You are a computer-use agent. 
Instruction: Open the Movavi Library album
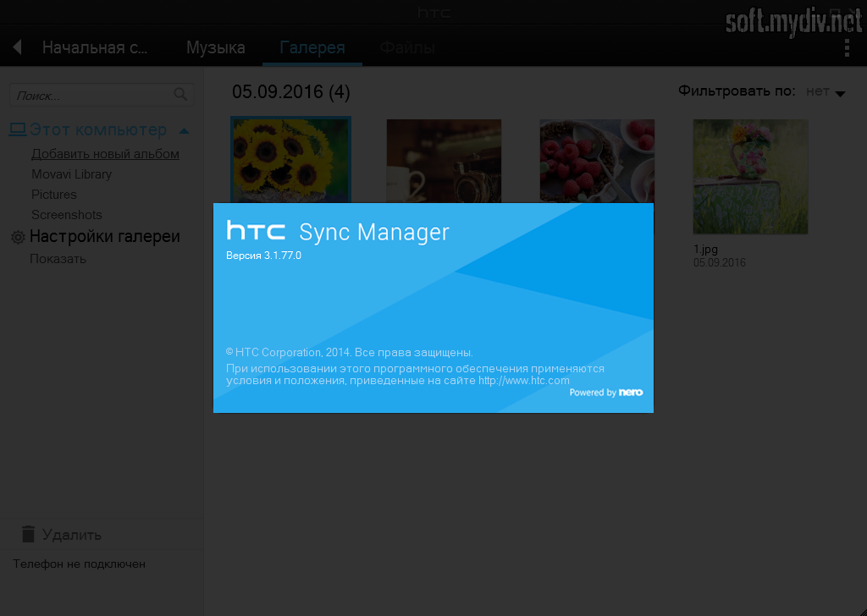(71, 174)
